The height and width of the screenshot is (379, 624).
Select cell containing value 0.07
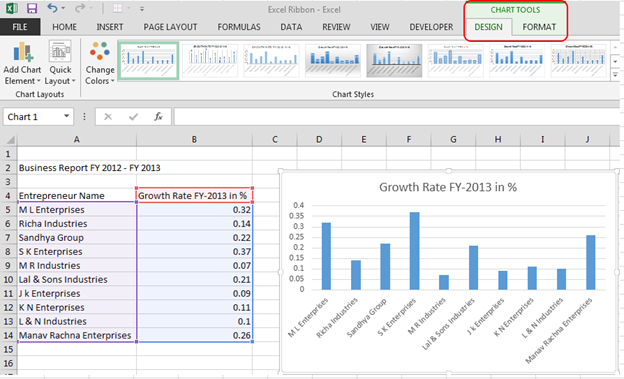coord(194,266)
